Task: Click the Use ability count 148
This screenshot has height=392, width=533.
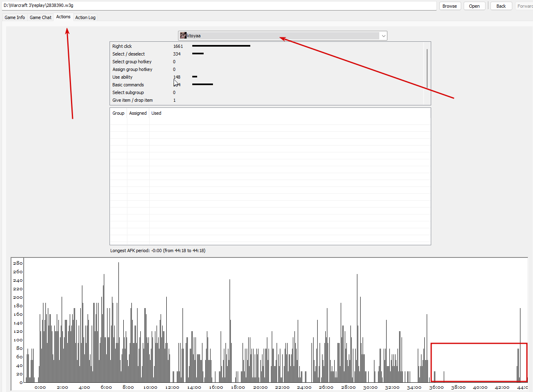Action: point(177,77)
